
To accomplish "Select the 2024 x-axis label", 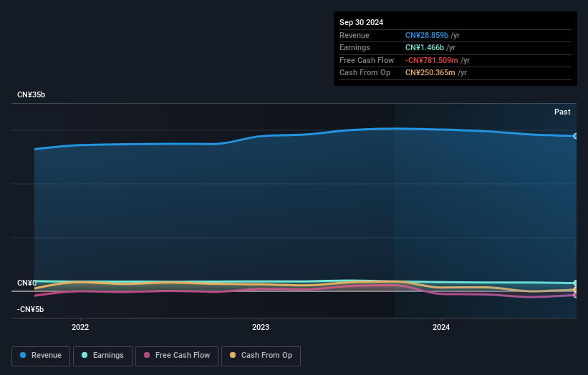I will (x=441, y=327).
